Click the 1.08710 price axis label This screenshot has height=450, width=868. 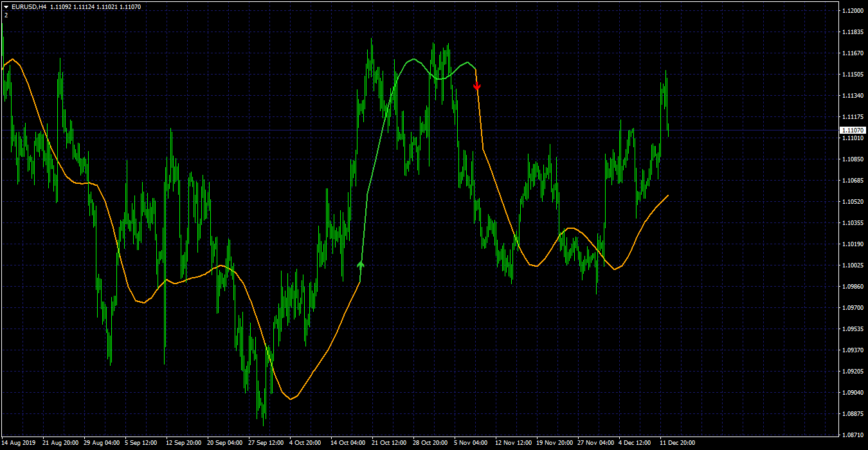click(x=853, y=435)
